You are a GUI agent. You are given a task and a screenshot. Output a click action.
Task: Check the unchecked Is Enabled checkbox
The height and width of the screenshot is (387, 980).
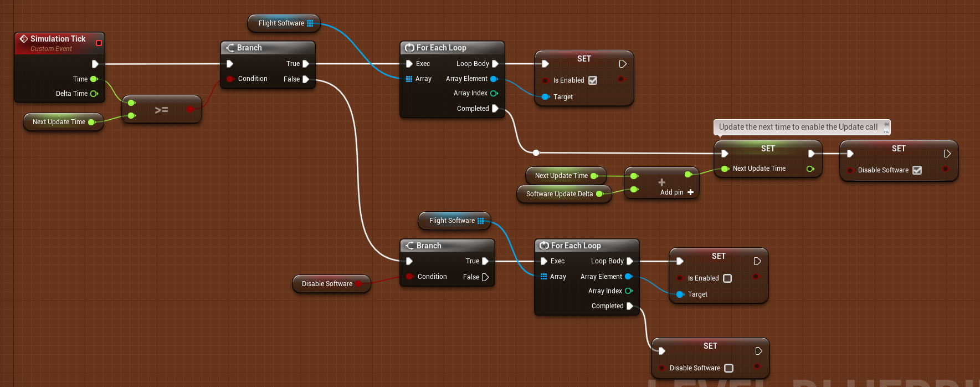point(727,278)
